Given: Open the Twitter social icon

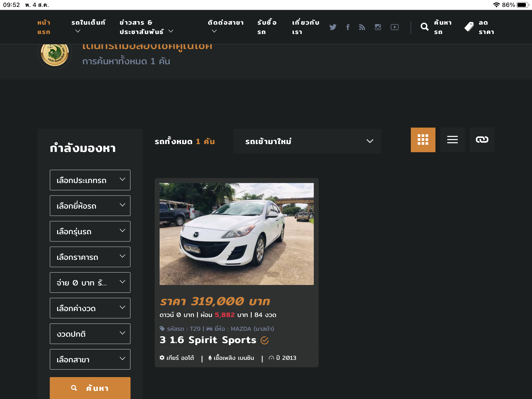Looking at the screenshot, I should pos(333,27).
